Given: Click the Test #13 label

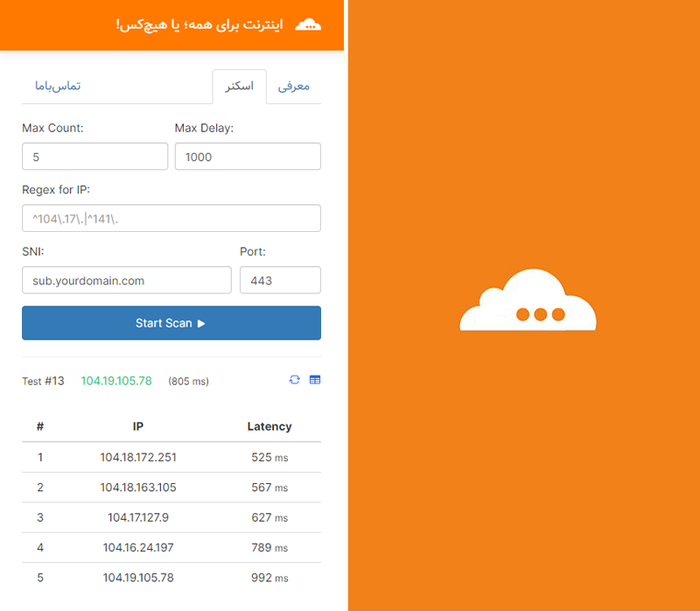Looking at the screenshot, I should 43,381.
